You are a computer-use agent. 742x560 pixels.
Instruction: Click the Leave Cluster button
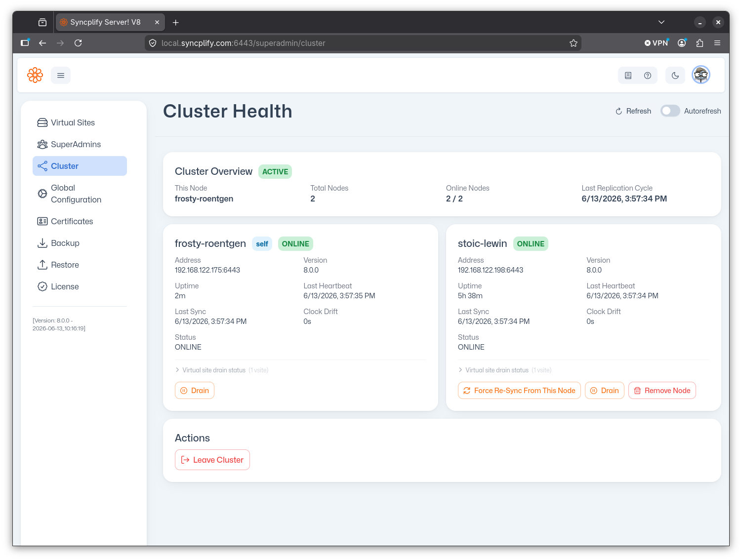click(212, 460)
